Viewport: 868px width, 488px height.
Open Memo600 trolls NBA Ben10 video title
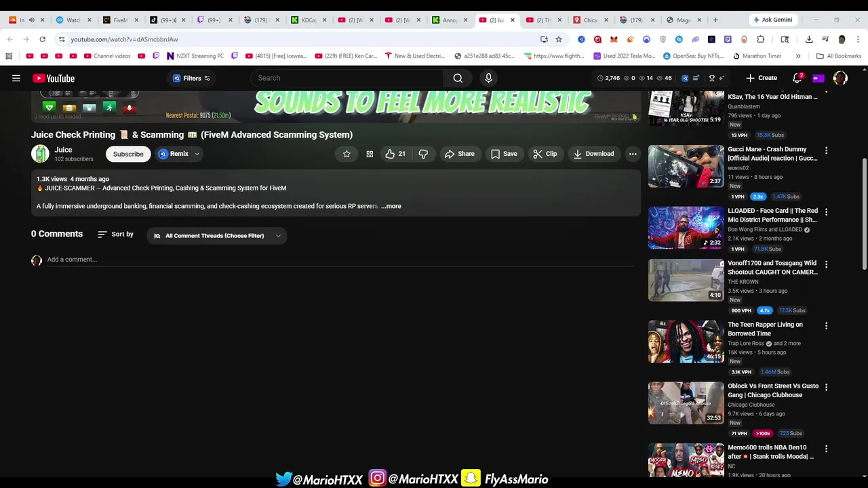[x=770, y=452]
